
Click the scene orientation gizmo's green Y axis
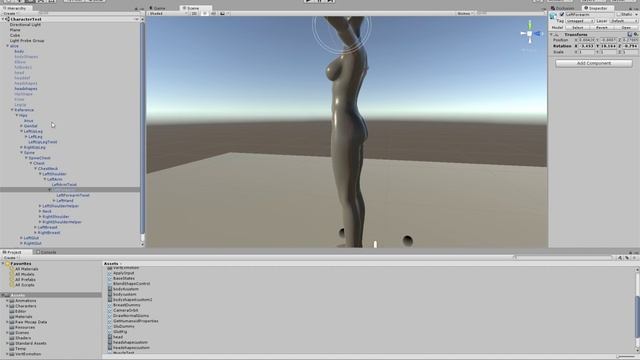tap(530, 26)
